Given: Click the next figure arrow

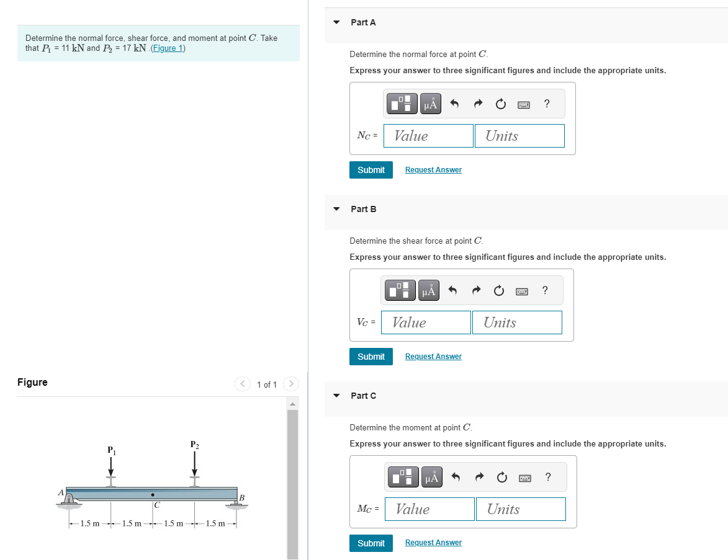Looking at the screenshot, I should pyautogui.click(x=290, y=384).
